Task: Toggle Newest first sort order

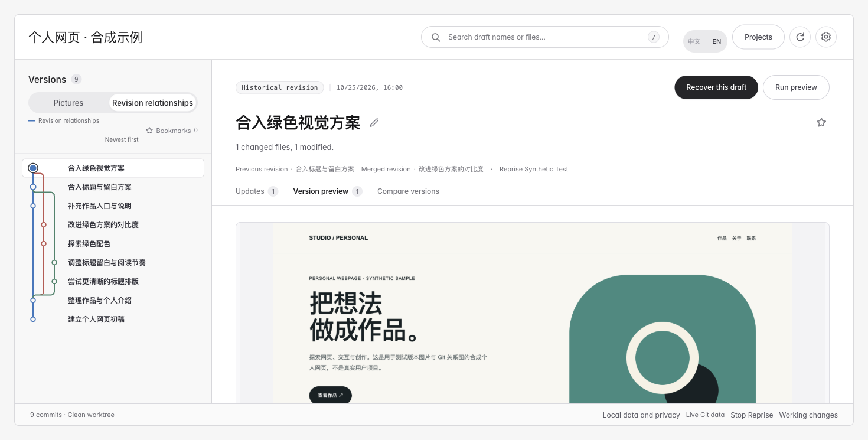Action: coord(122,139)
